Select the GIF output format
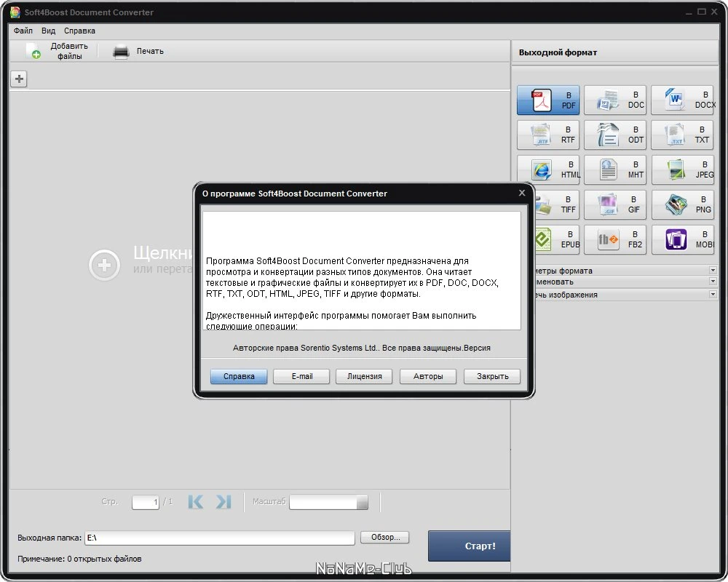The width and height of the screenshot is (728, 582). (x=614, y=204)
